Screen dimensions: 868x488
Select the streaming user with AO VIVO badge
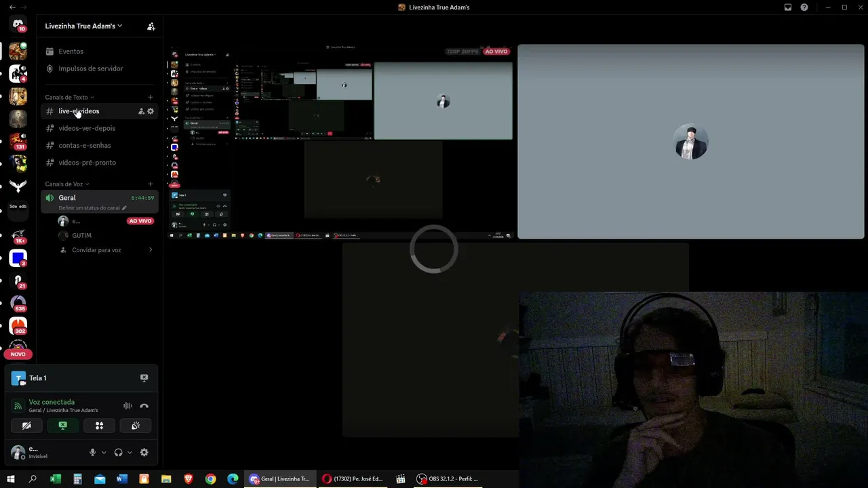click(105, 221)
